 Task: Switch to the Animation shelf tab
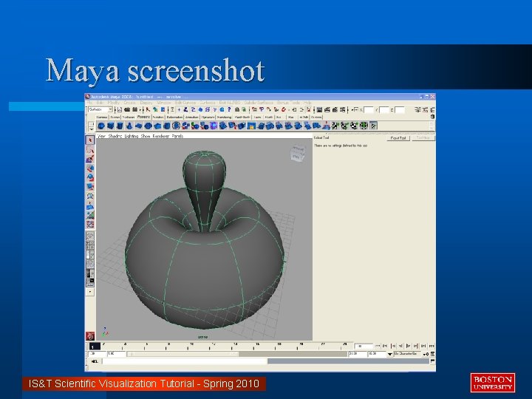click(x=191, y=117)
